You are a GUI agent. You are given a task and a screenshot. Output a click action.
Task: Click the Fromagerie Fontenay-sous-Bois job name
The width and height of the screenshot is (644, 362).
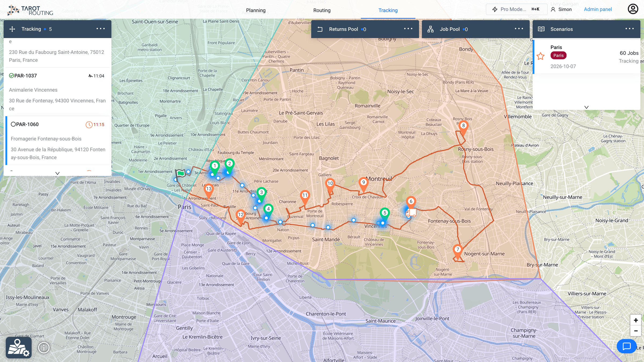tap(46, 139)
